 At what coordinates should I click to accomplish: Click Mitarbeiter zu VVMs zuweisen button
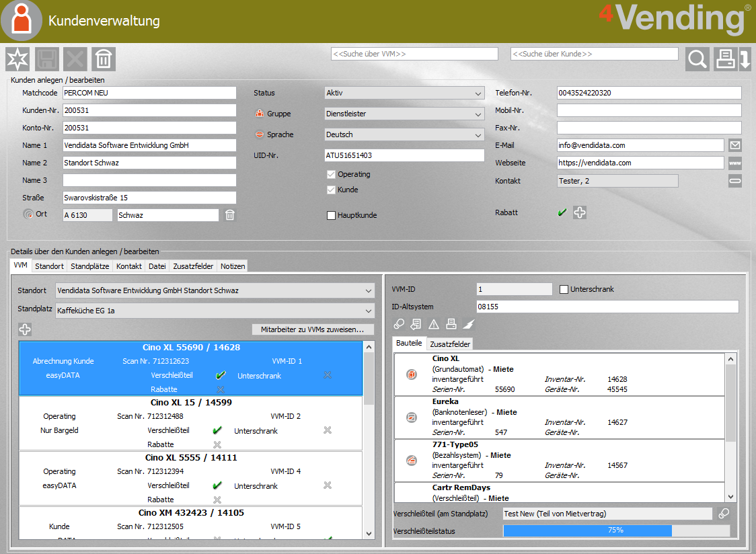point(313,329)
